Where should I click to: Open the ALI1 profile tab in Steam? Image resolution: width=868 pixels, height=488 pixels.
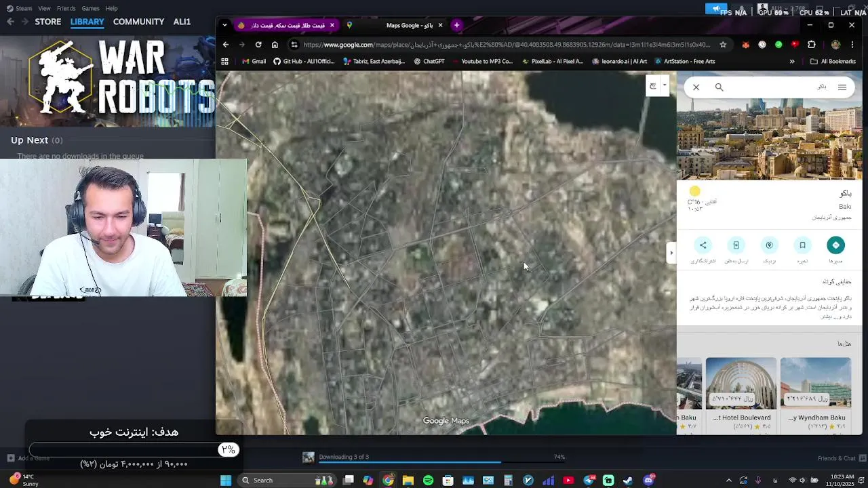pos(182,22)
